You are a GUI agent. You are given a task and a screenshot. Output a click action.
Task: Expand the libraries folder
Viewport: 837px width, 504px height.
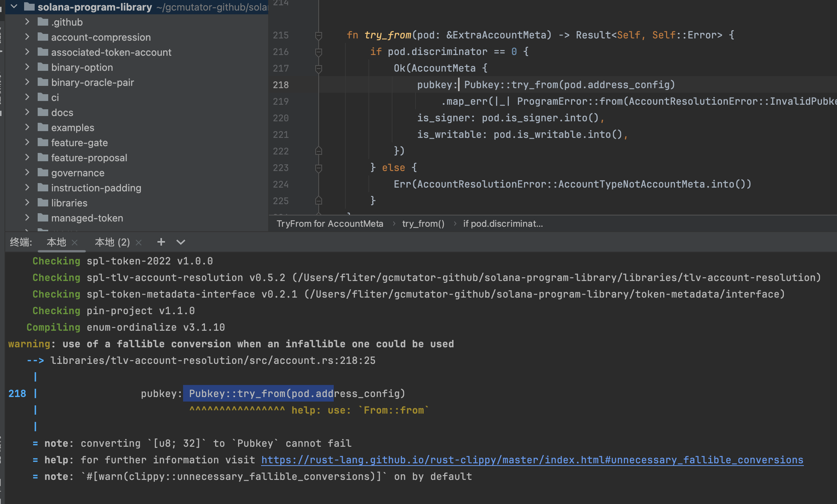pyautogui.click(x=27, y=203)
